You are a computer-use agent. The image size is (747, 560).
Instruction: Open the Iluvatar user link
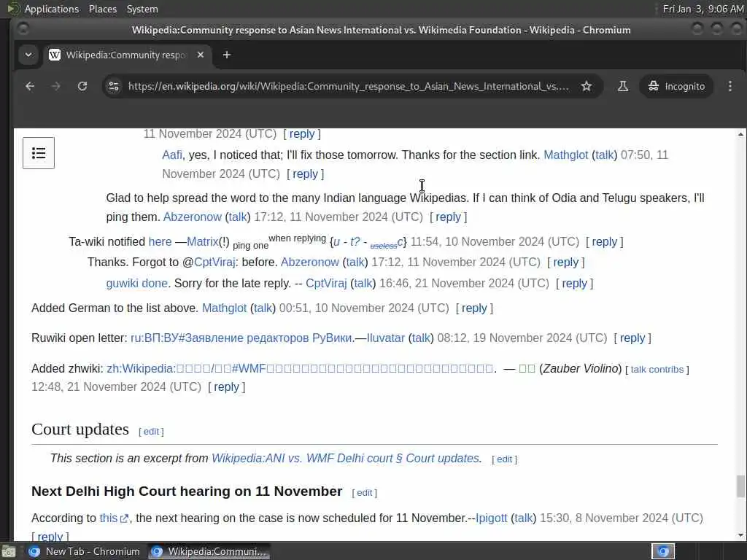385,338
